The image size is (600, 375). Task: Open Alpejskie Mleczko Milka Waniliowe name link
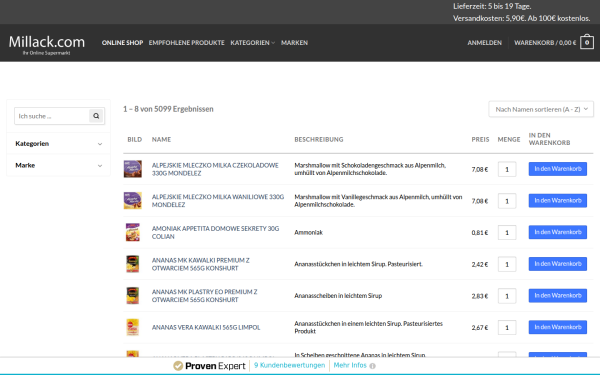point(218,201)
